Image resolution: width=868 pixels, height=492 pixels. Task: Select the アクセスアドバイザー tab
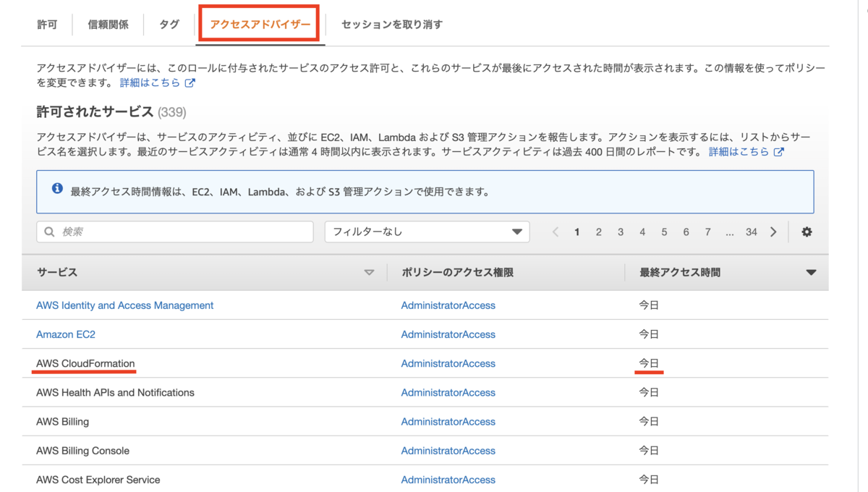(260, 25)
